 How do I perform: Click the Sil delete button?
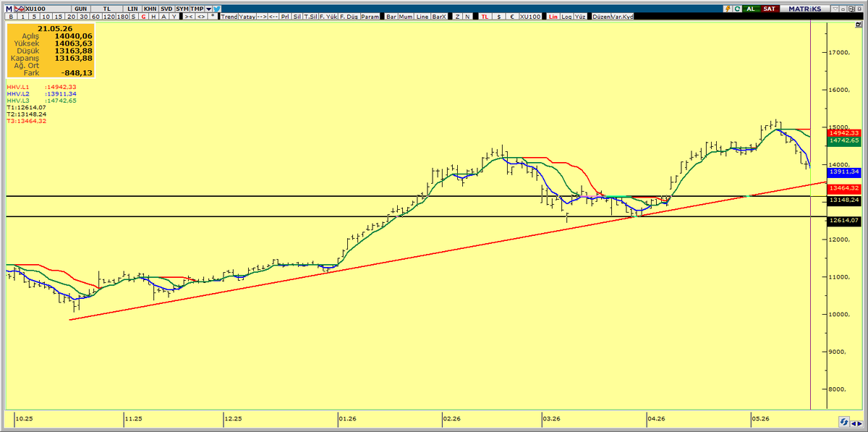pyautogui.click(x=297, y=17)
